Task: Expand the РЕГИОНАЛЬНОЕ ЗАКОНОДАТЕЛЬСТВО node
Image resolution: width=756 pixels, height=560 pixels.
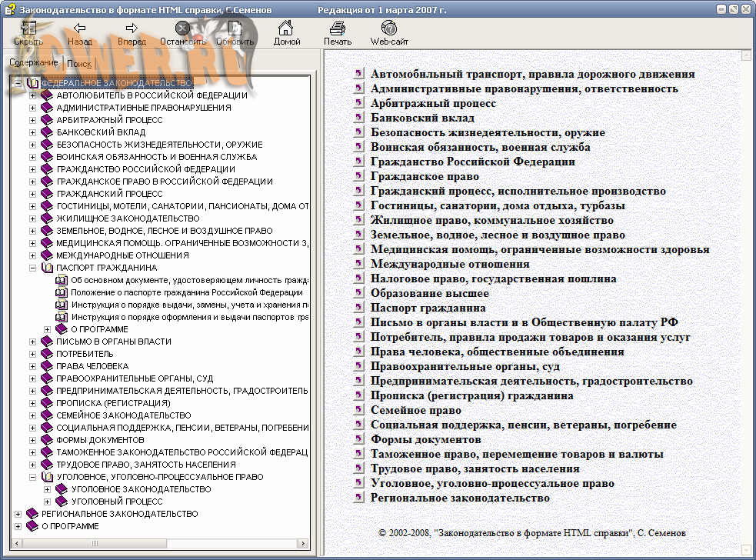Action: click(x=18, y=514)
